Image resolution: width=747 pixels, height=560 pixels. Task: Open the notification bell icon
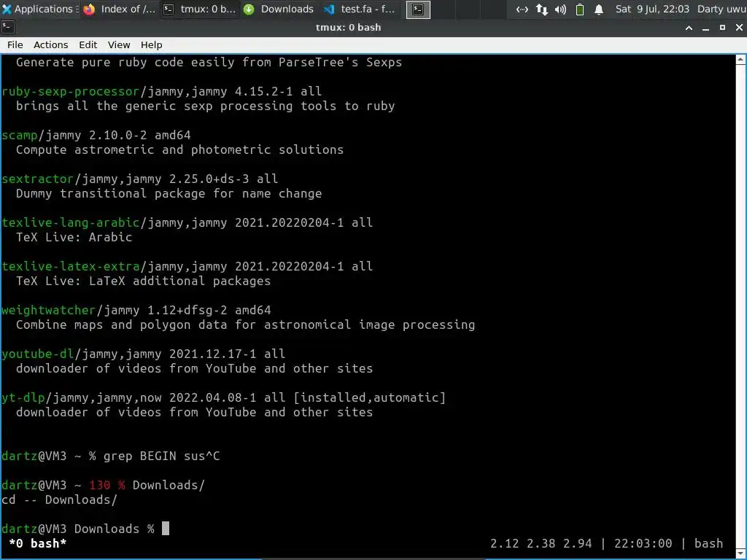pyautogui.click(x=599, y=9)
